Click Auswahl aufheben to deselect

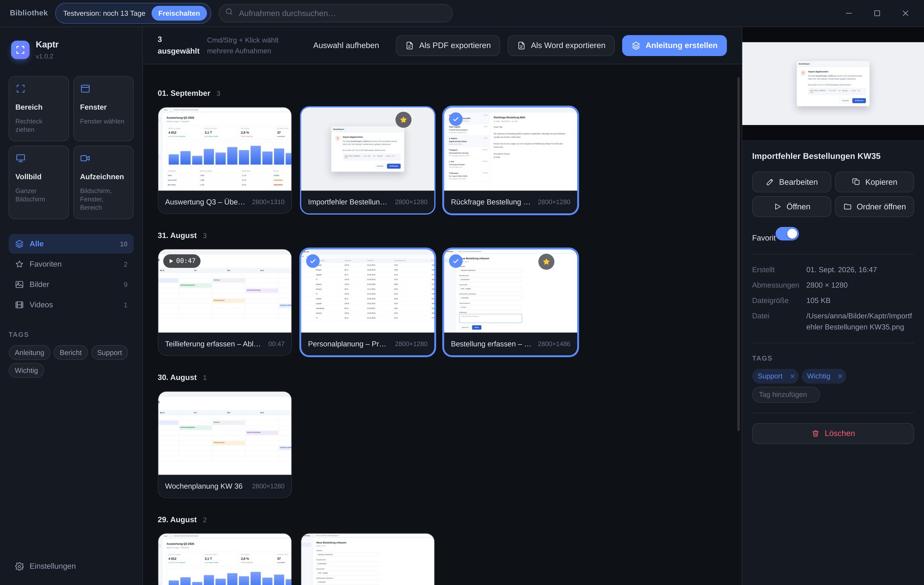(346, 45)
